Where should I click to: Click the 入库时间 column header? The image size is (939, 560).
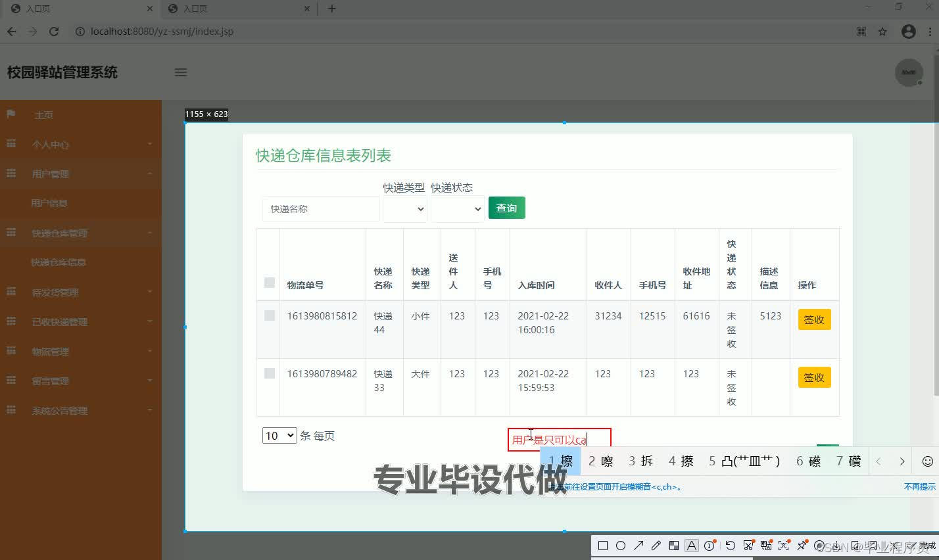point(536,285)
